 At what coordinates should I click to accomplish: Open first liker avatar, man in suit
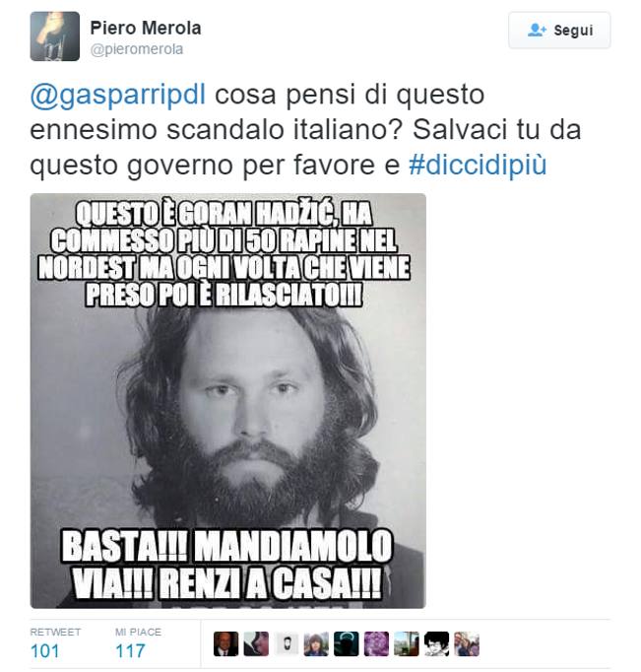click(x=226, y=643)
